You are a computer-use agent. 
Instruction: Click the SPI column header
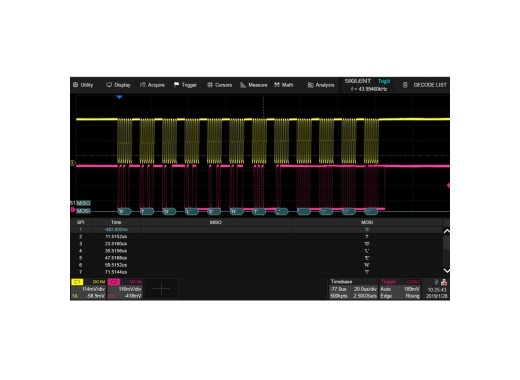point(80,222)
